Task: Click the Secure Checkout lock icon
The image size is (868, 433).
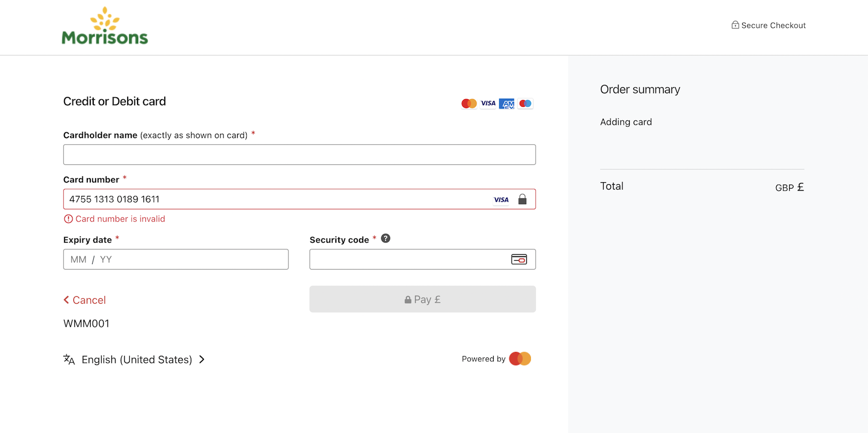Action: (x=735, y=25)
